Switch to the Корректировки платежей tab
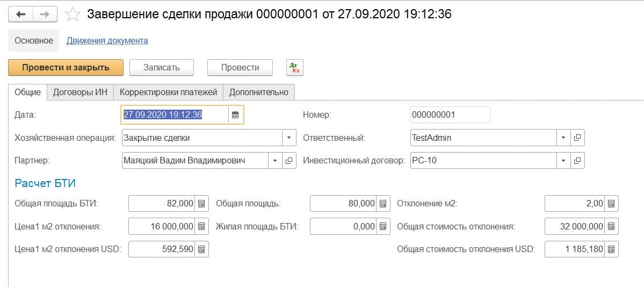The width and height of the screenshot is (644, 287). pos(168,92)
